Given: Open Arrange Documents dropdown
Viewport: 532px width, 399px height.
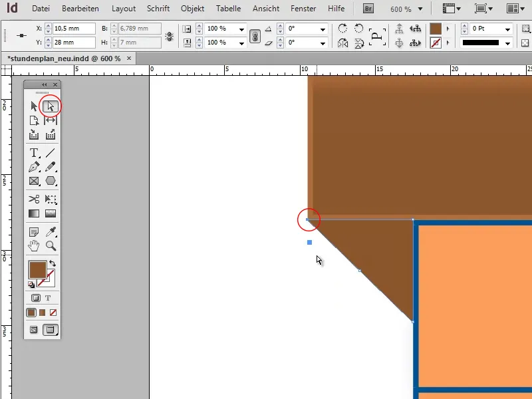Looking at the screenshot, I should click(x=515, y=9).
